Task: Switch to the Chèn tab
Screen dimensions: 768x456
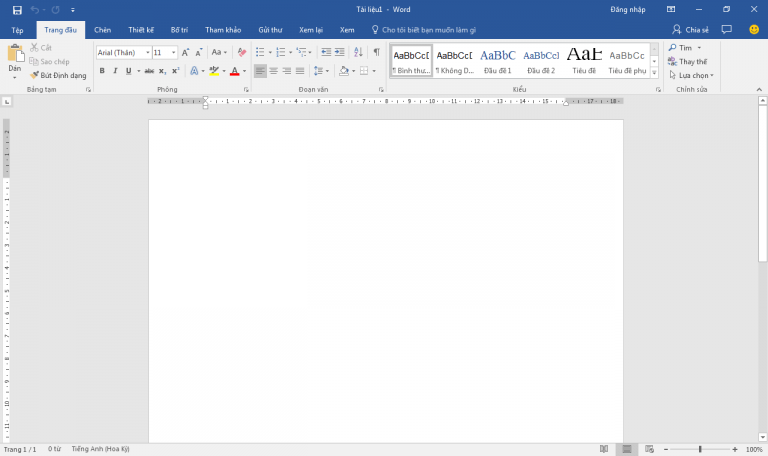Action: (102, 30)
